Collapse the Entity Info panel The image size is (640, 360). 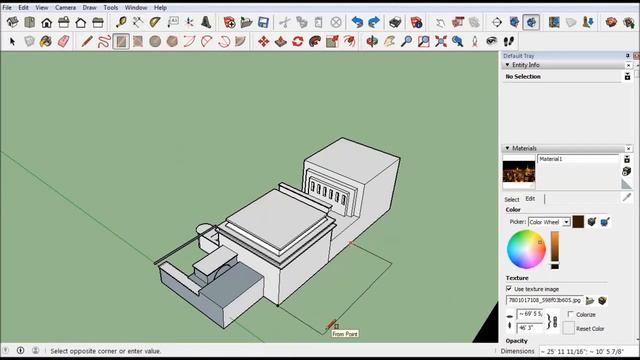pos(507,65)
